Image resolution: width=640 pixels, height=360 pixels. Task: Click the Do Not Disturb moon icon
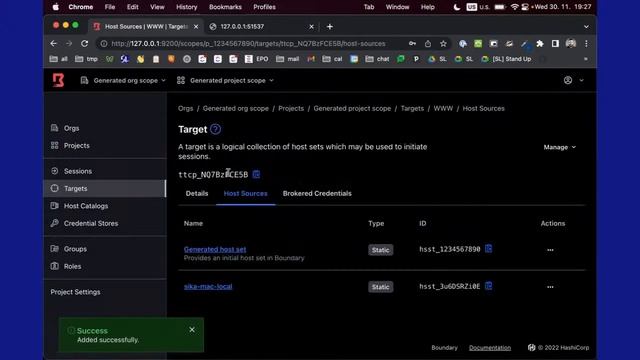pos(457,7)
